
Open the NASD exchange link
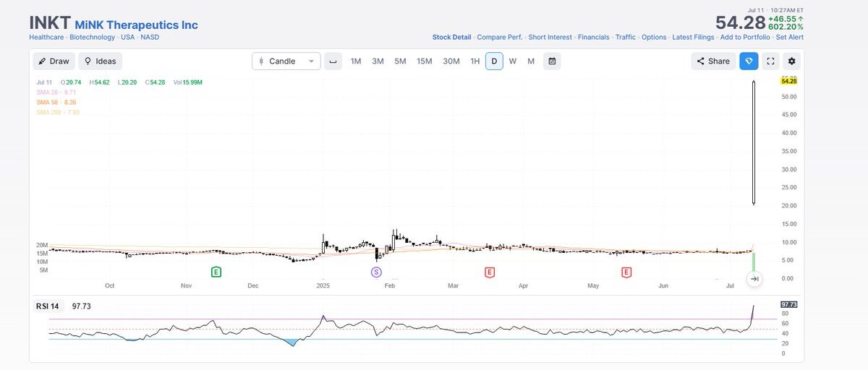150,37
